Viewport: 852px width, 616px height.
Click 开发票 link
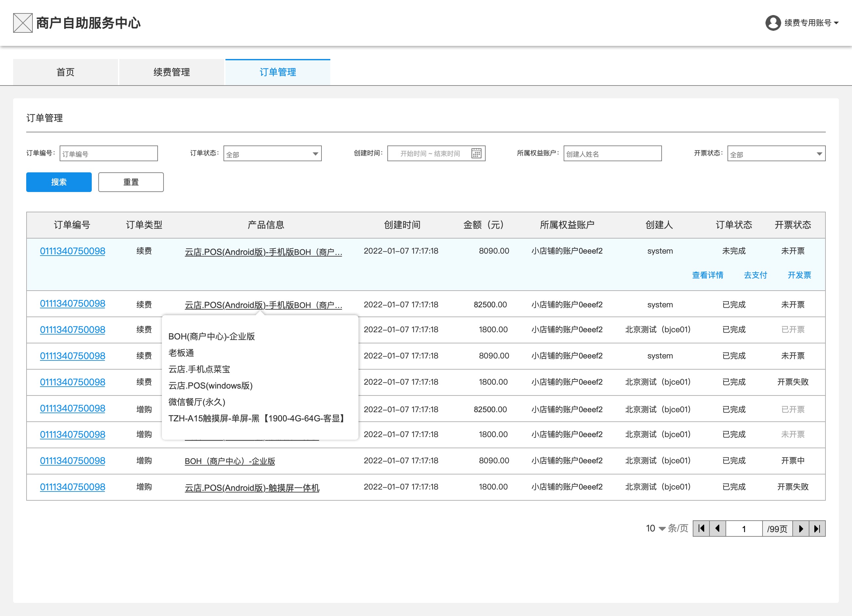[799, 275]
